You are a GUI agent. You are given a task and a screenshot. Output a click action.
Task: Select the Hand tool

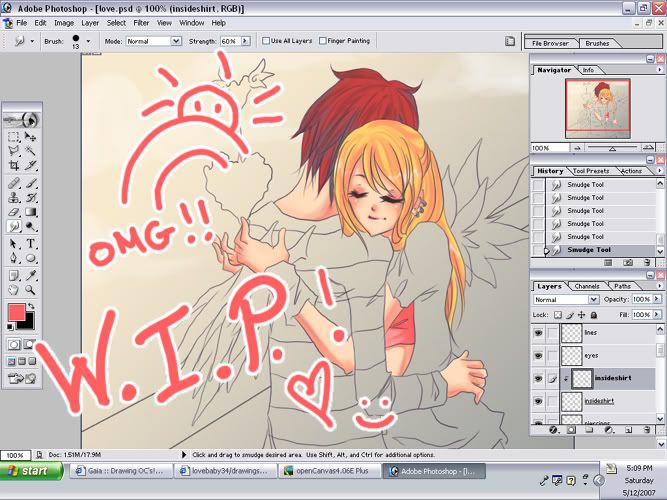pos(14,290)
